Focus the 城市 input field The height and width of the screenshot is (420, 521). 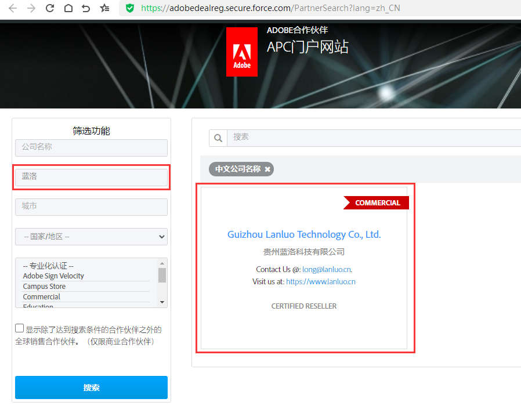91,207
